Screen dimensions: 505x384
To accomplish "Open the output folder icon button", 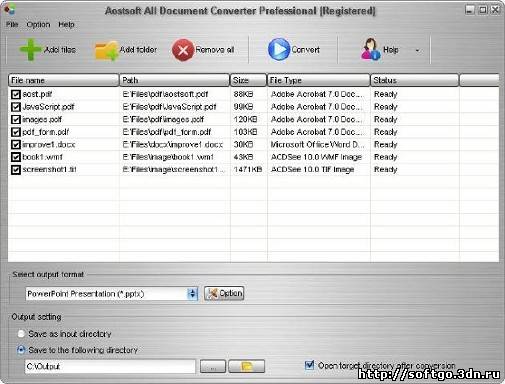I will [x=247, y=366].
